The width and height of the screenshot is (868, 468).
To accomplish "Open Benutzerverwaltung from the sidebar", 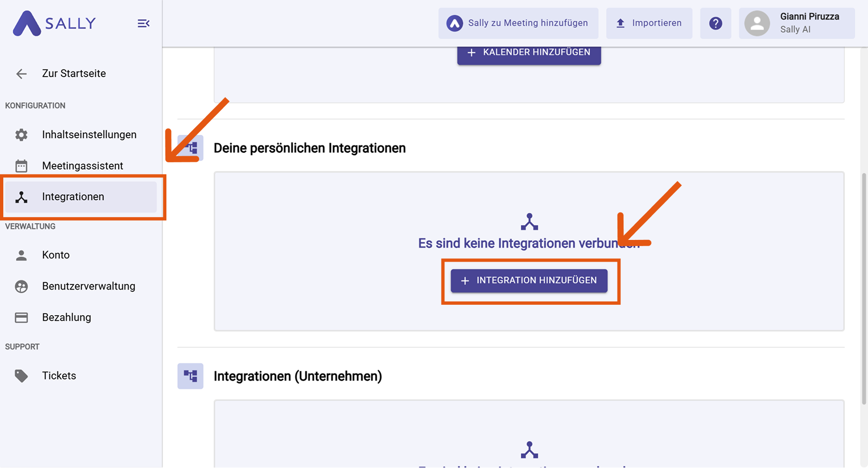I will (x=88, y=286).
